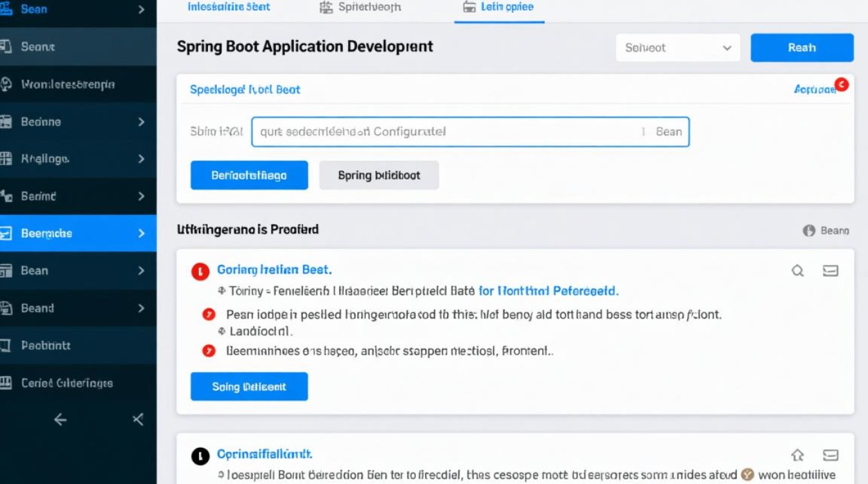This screenshot has height=484, width=868.
Task: Expand the Bedrine sidebar item chevron
Action: tap(141, 121)
